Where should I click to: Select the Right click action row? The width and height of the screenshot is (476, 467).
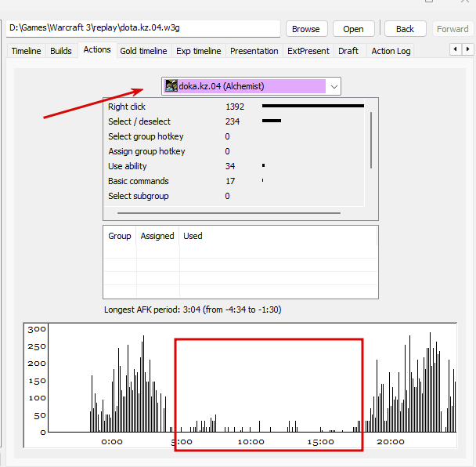234,107
